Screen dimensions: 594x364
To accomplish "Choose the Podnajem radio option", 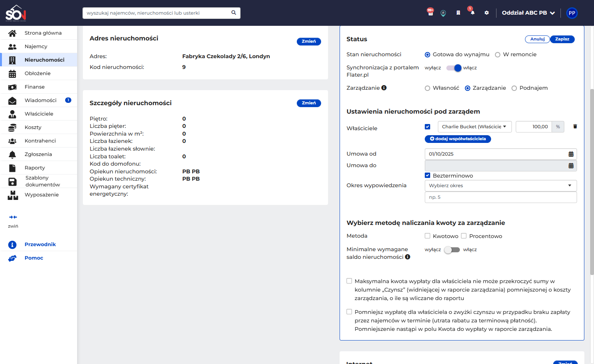I will [x=514, y=88].
